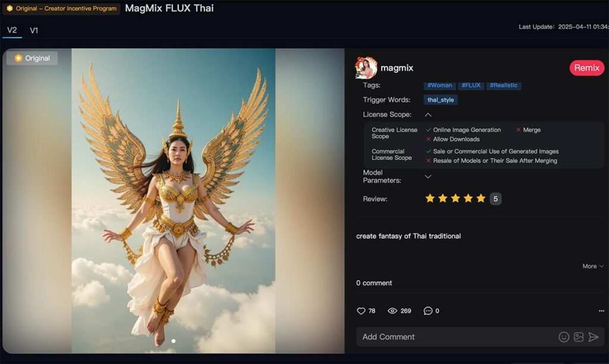Expand description with More dropdown
609x364 pixels.
[592, 266]
